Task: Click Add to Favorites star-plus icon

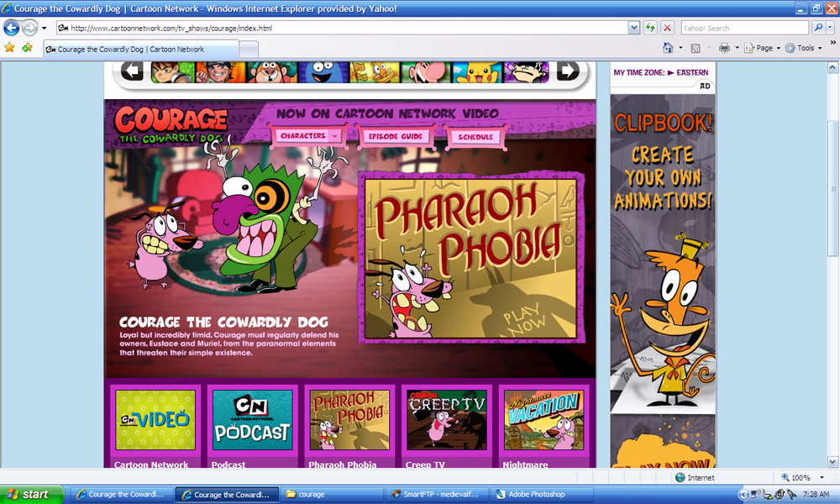Action: (27, 48)
